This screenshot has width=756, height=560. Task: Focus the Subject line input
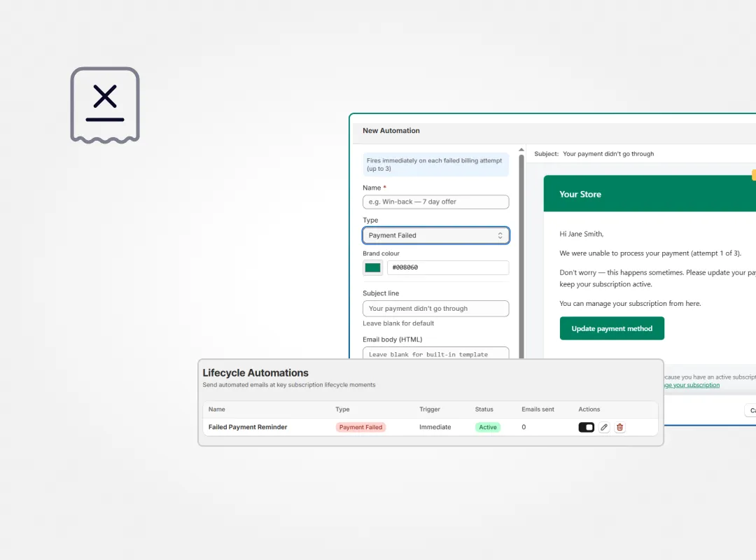click(x=436, y=309)
